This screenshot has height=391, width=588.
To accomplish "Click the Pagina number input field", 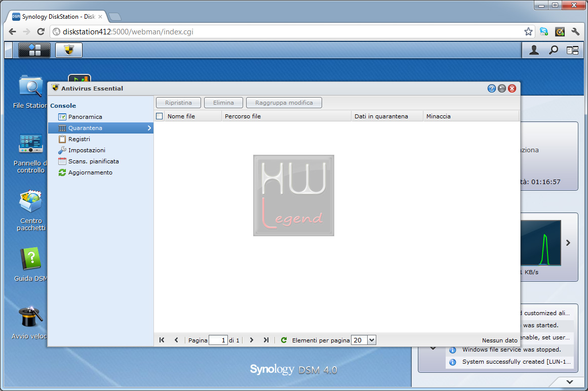I will coord(218,340).
